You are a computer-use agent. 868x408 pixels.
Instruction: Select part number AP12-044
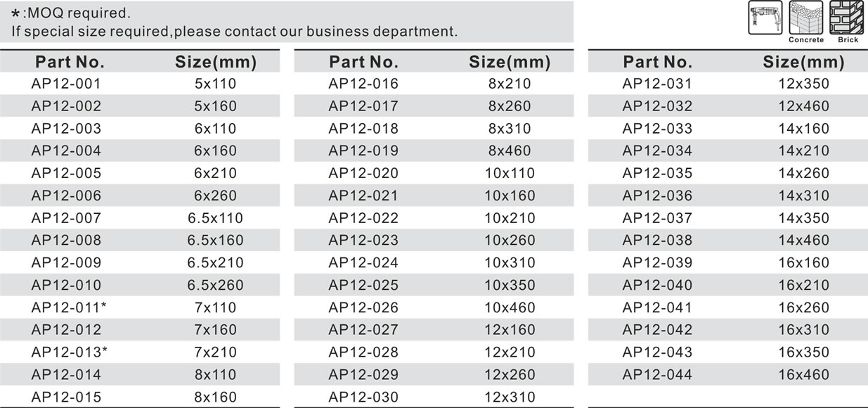[x=657, y=374]
